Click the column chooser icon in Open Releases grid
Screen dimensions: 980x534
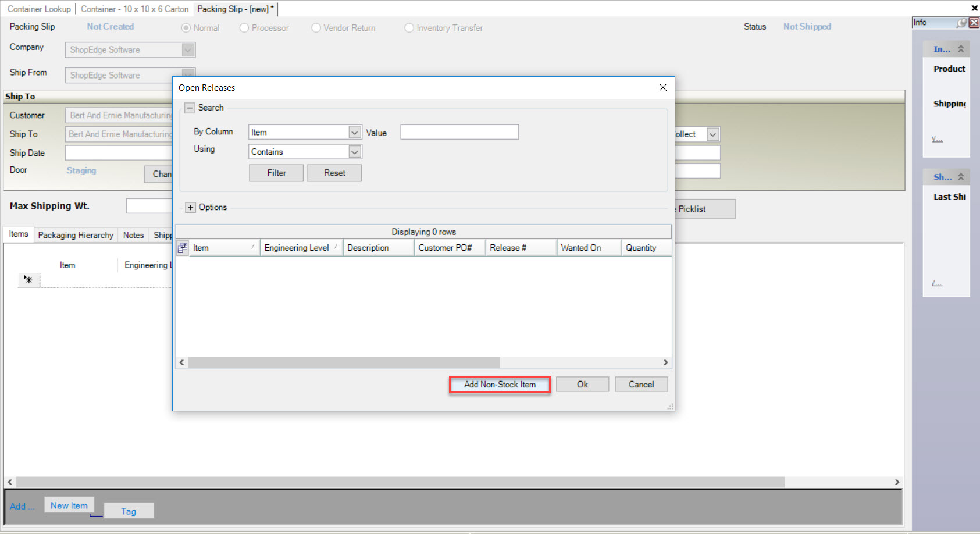(x=183, y=248)
